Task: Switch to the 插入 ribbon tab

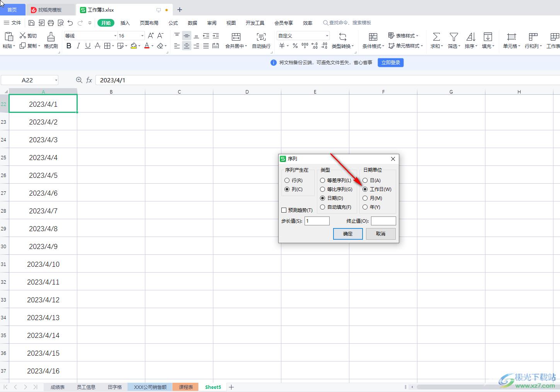Action: pos(125,23)
